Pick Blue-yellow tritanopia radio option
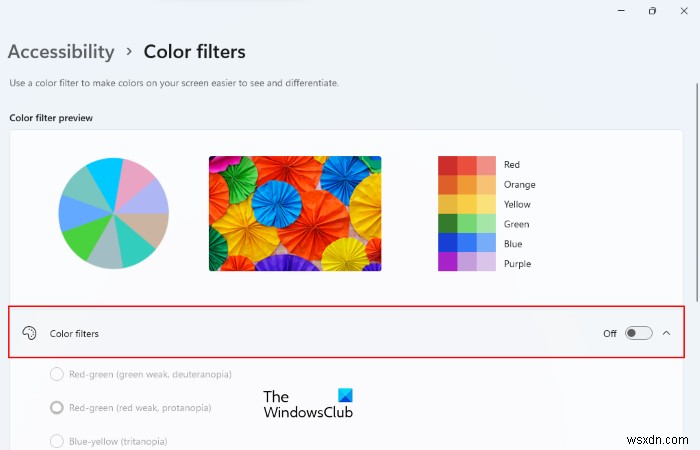The width and height of the screenshot is (700, 450). (57, 440)
